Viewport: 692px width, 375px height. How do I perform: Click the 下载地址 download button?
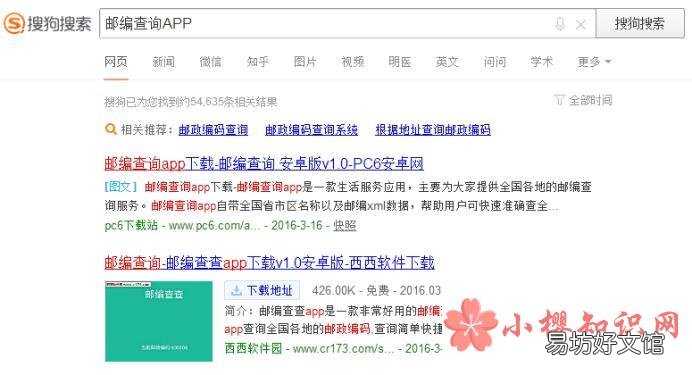262,290
